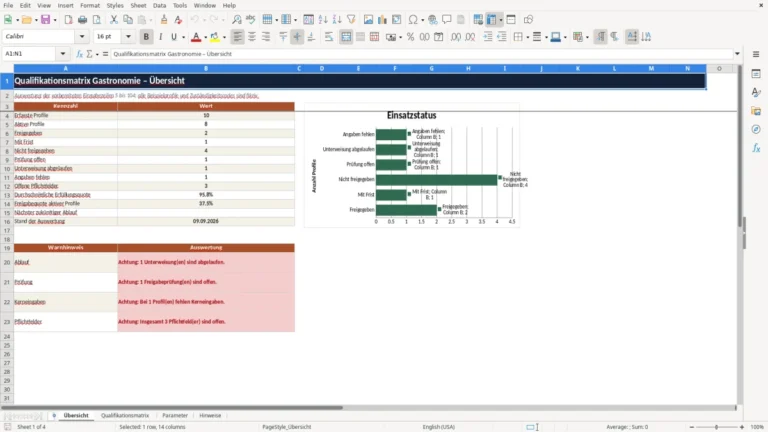
Task: Cut selection with the scissors icon
Action: (114, 20)
